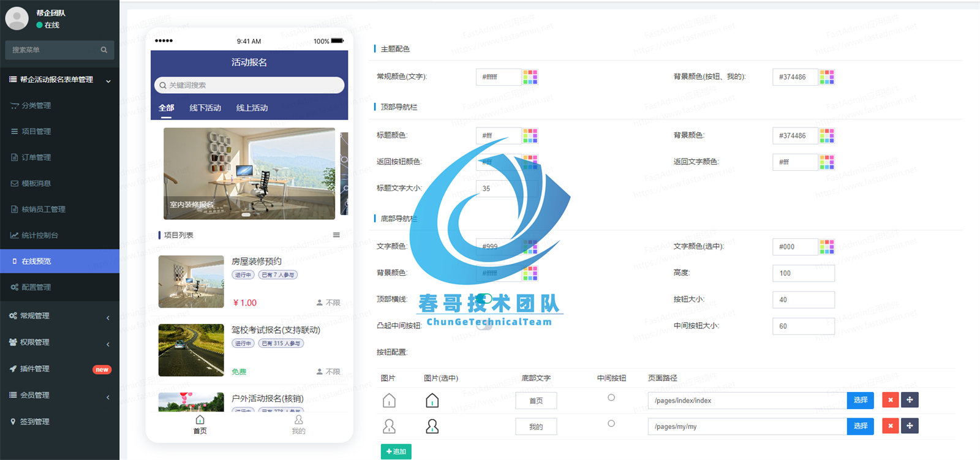Viewport: 980px width, 460px height.
Task: Open 项目管理 in the sidebar
Action: pyautogui.click(x=59, y=132)
